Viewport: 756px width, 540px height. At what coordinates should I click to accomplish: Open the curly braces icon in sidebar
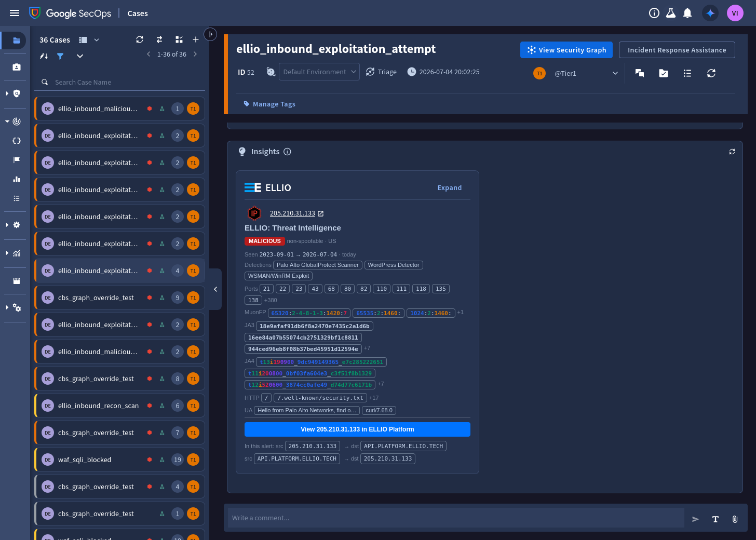pyautogui.click(x=17, y=141)
